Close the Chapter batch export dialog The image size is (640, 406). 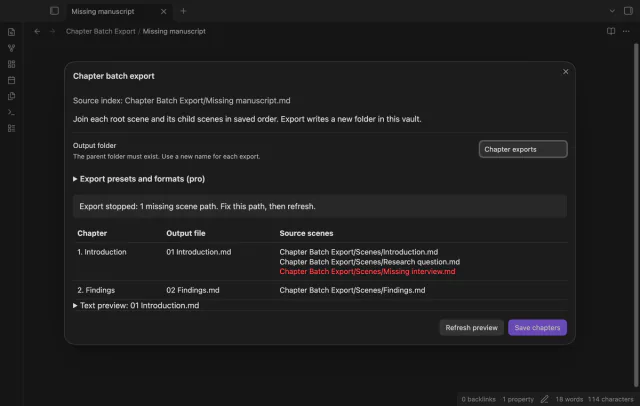[565, 72]
